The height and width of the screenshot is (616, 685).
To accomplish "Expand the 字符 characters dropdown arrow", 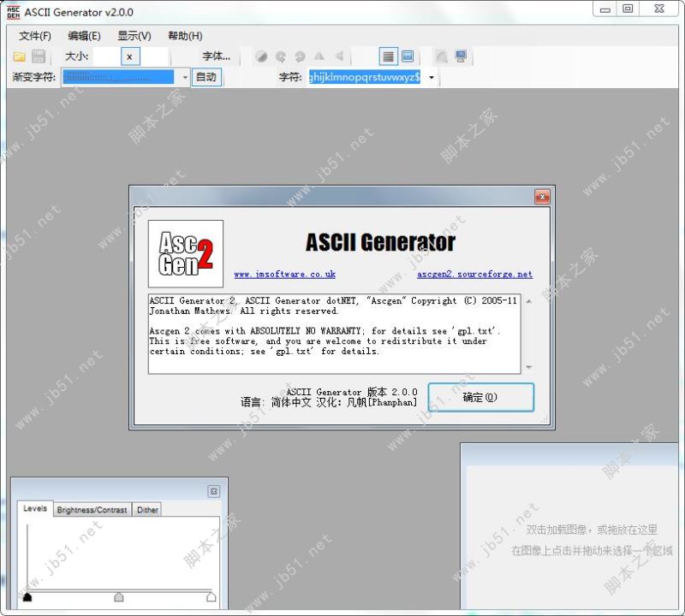I will (x=432, y=78).
